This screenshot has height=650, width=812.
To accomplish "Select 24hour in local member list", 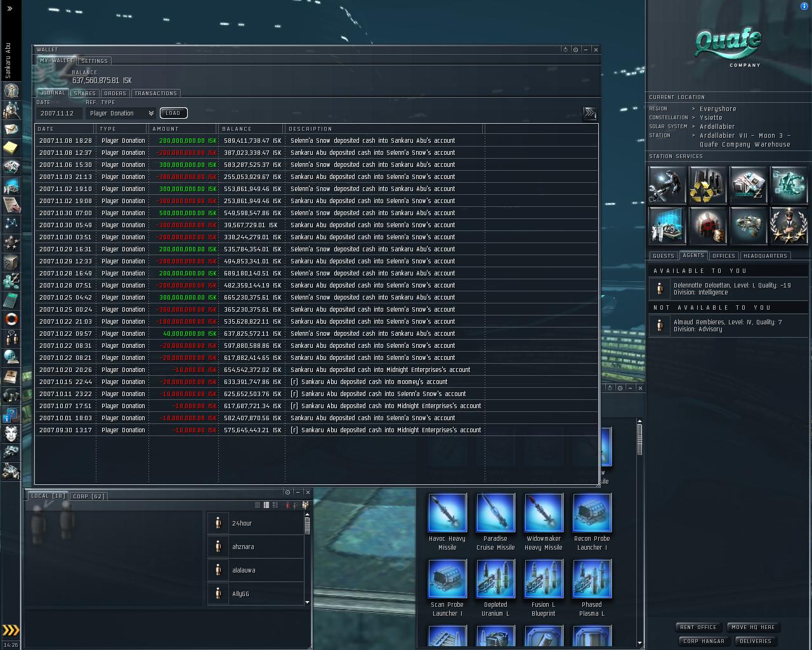I will click(256, 523).
